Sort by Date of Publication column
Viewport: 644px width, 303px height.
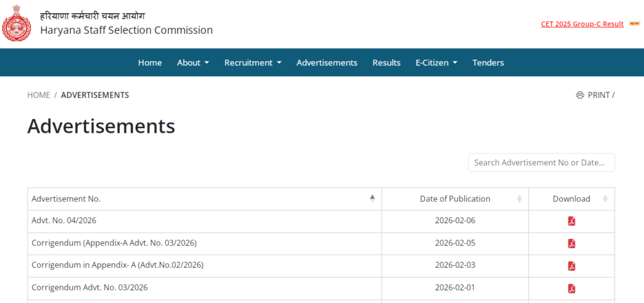point(519,199)
